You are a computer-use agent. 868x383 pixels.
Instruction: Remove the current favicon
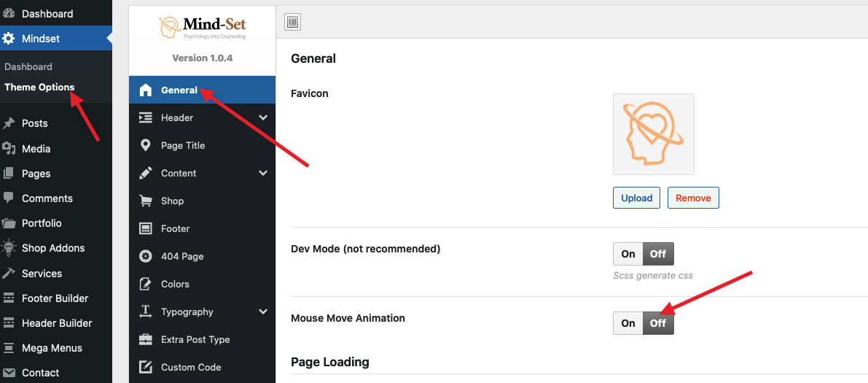point(693,198)
